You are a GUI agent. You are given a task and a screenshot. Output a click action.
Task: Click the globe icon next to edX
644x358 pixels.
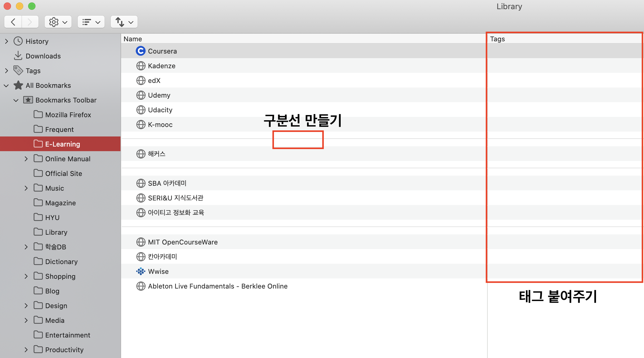140,80
